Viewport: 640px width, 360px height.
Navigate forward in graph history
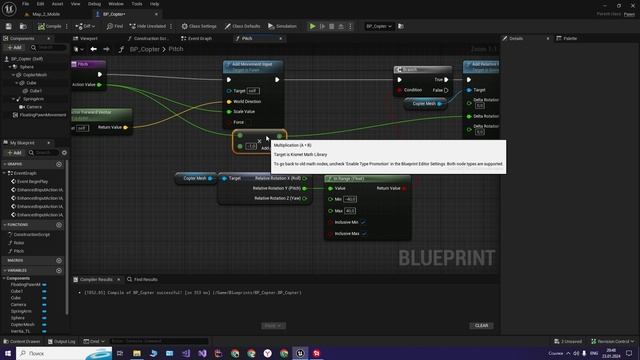[x=106, y=49]
